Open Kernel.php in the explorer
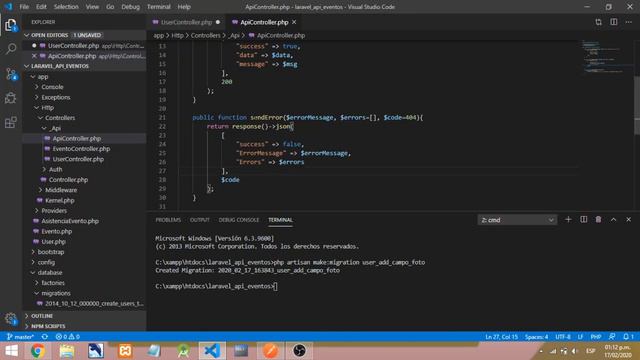The image size is (640, 360). (60, 200)
